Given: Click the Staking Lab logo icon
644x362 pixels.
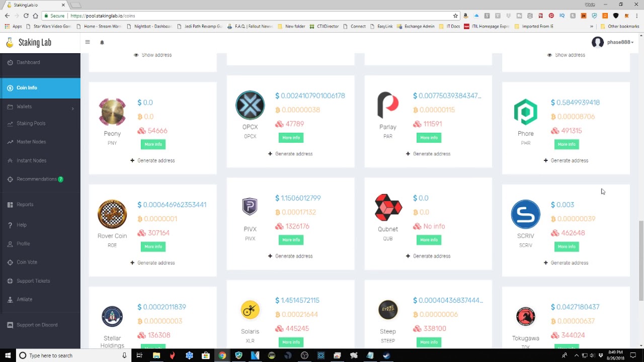Looking at the screenshot, I should (x=10, y=43).
